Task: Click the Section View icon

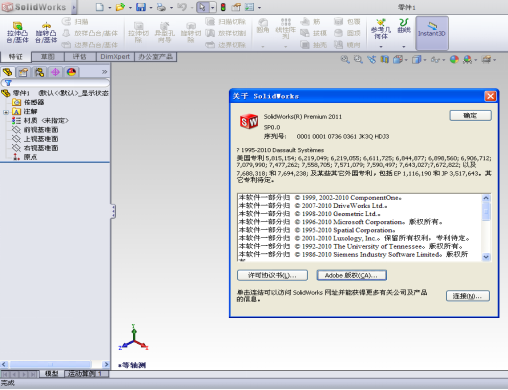Action: tap(385, 60)
